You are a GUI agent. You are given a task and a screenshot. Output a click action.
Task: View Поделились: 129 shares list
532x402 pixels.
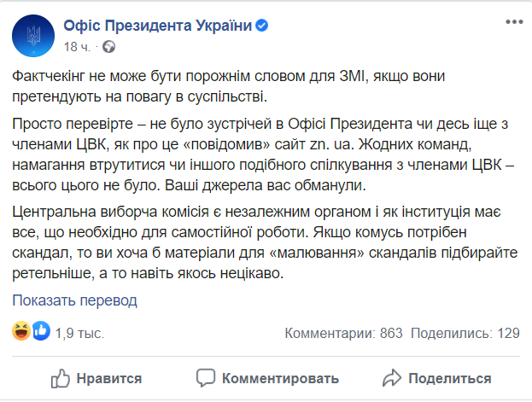tap(465, 333)
